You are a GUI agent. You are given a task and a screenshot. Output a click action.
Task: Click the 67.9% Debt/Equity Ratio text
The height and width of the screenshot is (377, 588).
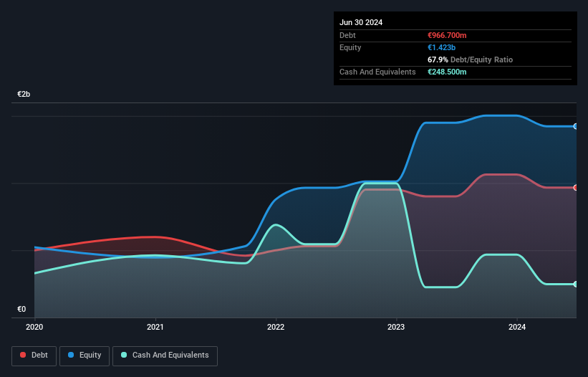(x=470, y=59)
